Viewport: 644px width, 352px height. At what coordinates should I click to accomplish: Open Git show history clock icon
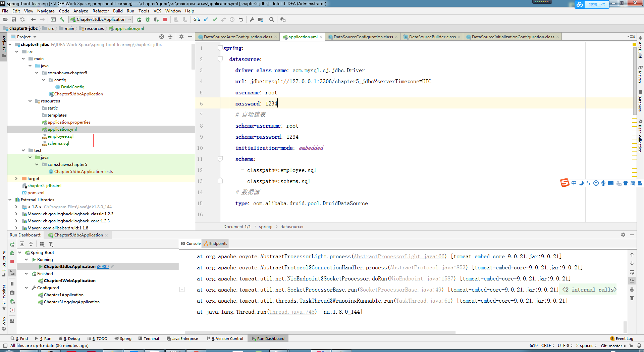(232, 19)
